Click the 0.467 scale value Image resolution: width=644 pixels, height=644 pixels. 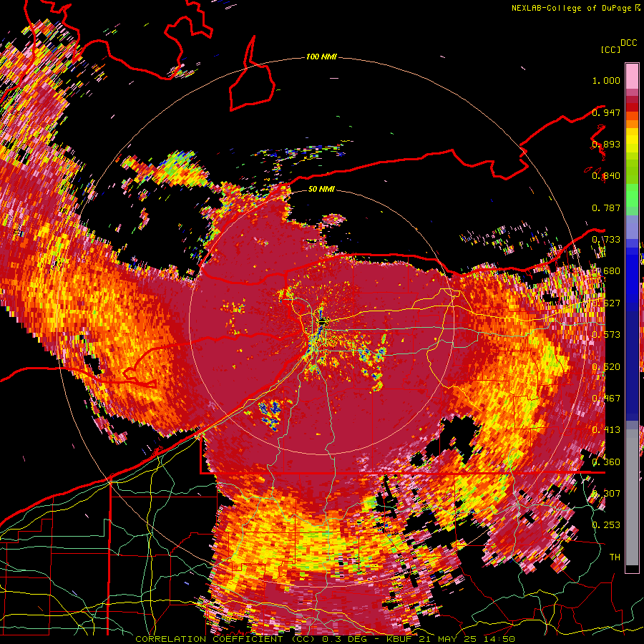coord(606,399)
